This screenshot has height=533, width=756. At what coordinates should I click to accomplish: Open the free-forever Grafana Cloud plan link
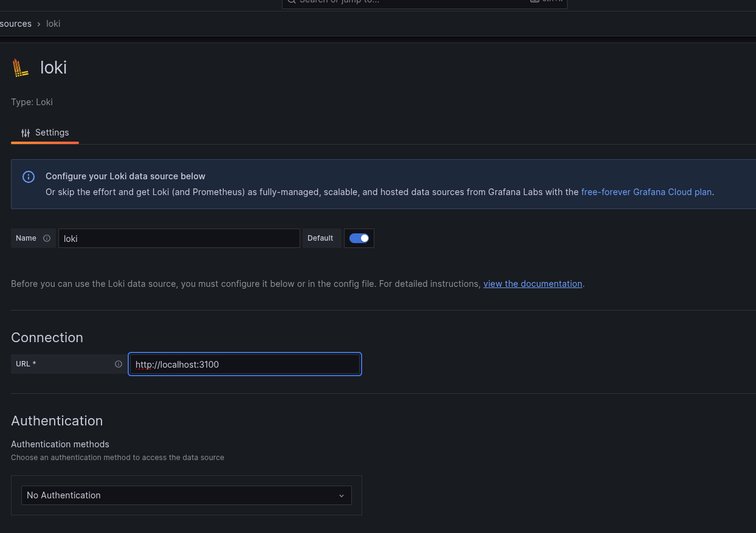[x=647, y=192]
